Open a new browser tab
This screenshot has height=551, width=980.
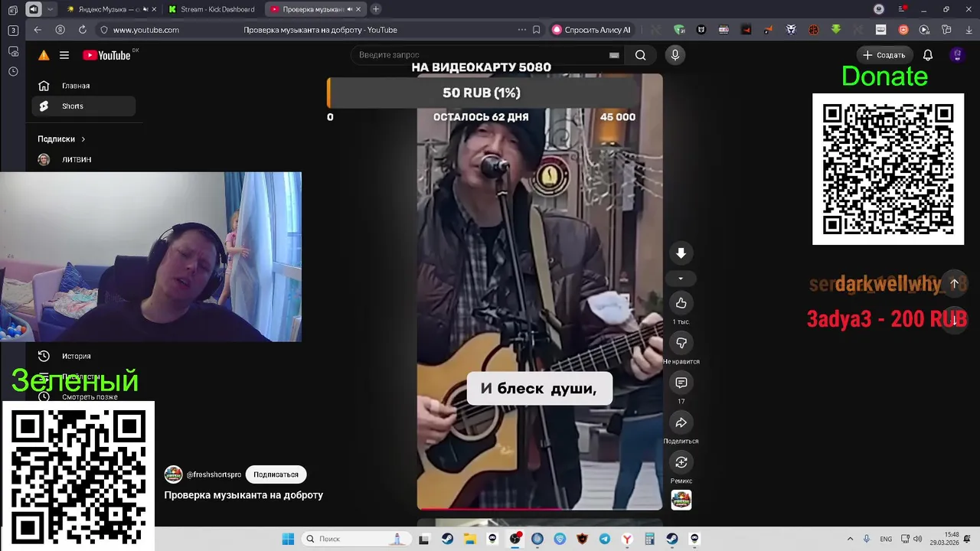pyautogui.click(x=375, y=9)
